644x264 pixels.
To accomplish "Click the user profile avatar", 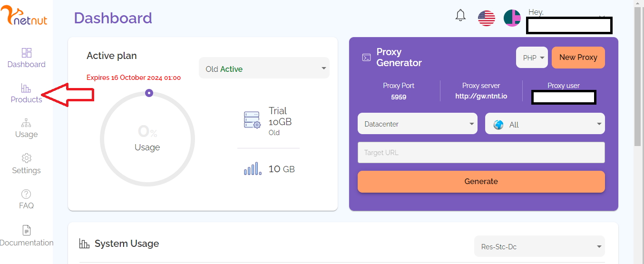I will click(x=512, y=18).
